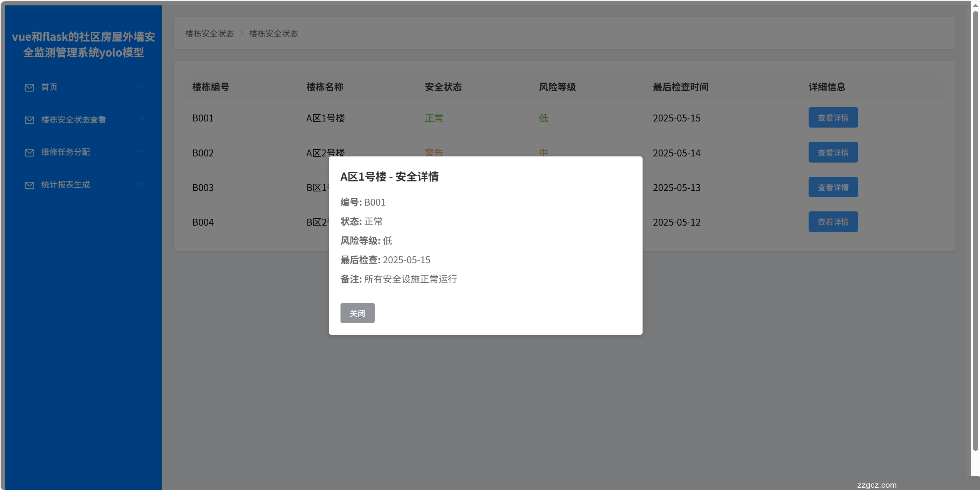Click the 最后检查时间 column header
This screenshot has height=490, width=980.
[x=680, y=87]
